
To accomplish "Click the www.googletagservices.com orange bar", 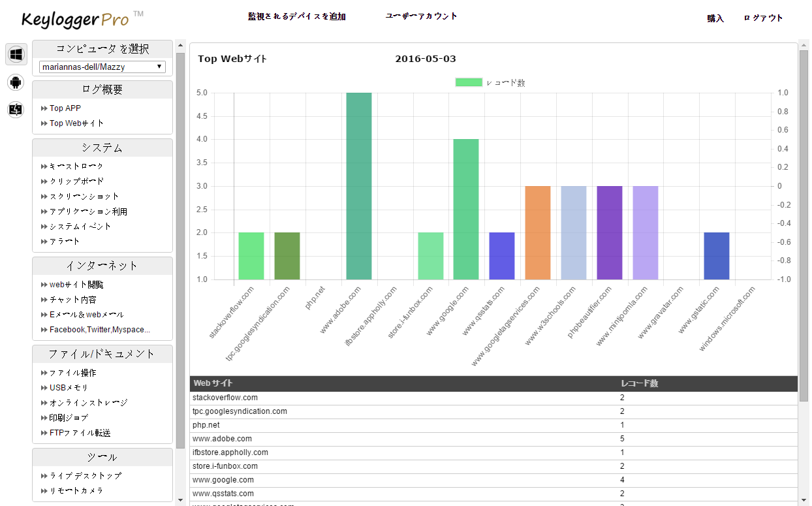I will (x=538, y=232).
